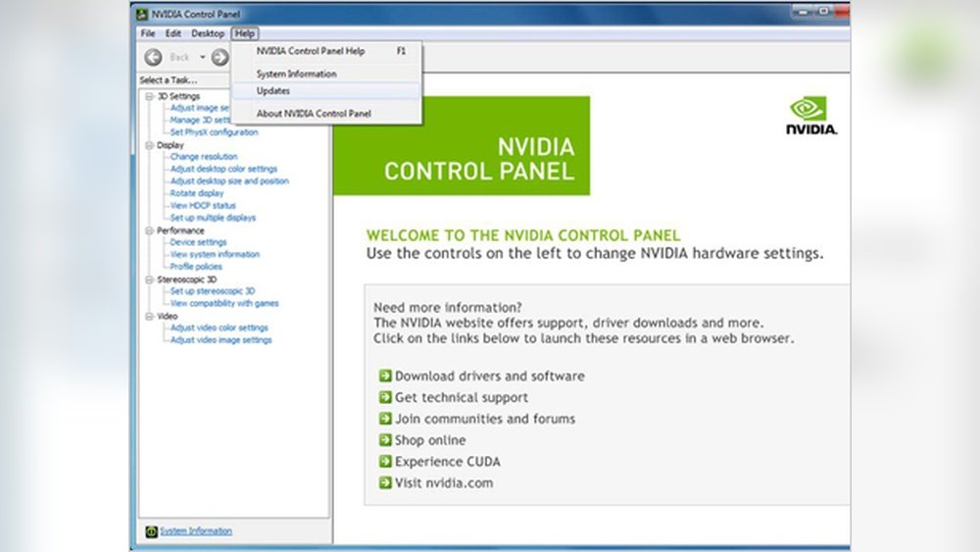980x552 pixels.
Task: Open the Desktop menu in menu bar
Action: 208,33
